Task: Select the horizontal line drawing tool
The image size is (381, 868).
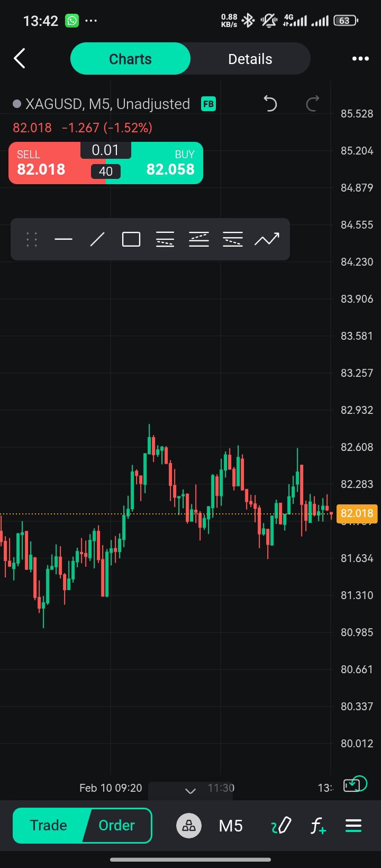Action: pyautogui.click(x=63, y=240)
